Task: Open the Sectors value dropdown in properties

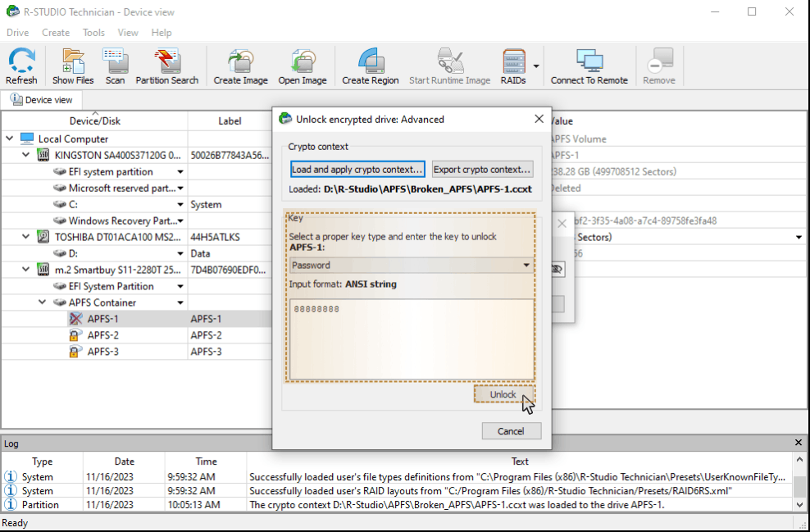Action: pos(799,237)
